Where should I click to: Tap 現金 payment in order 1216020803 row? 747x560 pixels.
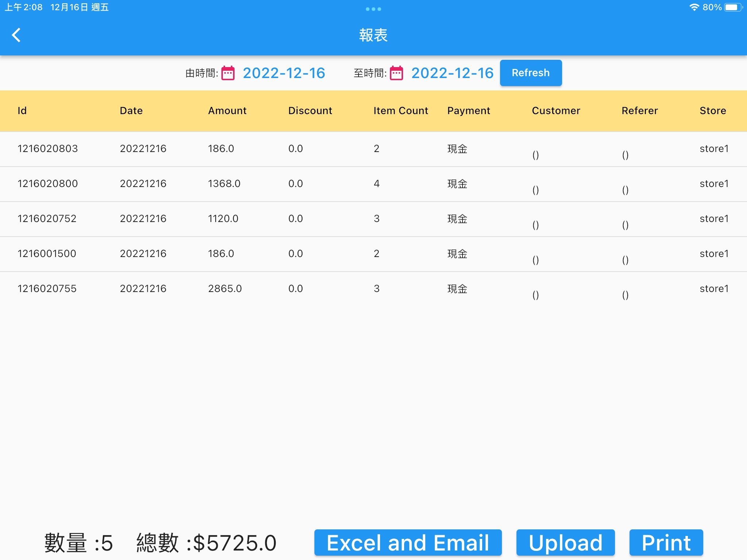(x=457, y=149)
